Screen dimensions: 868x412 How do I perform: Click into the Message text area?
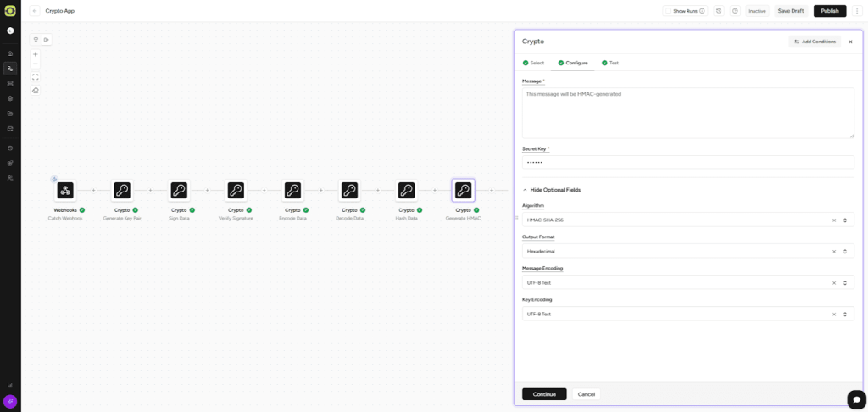687,113
